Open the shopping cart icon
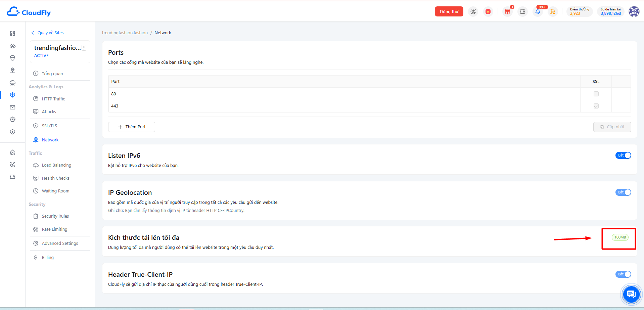This screenshot has width=644, height=310. click(x=553, y=12)
